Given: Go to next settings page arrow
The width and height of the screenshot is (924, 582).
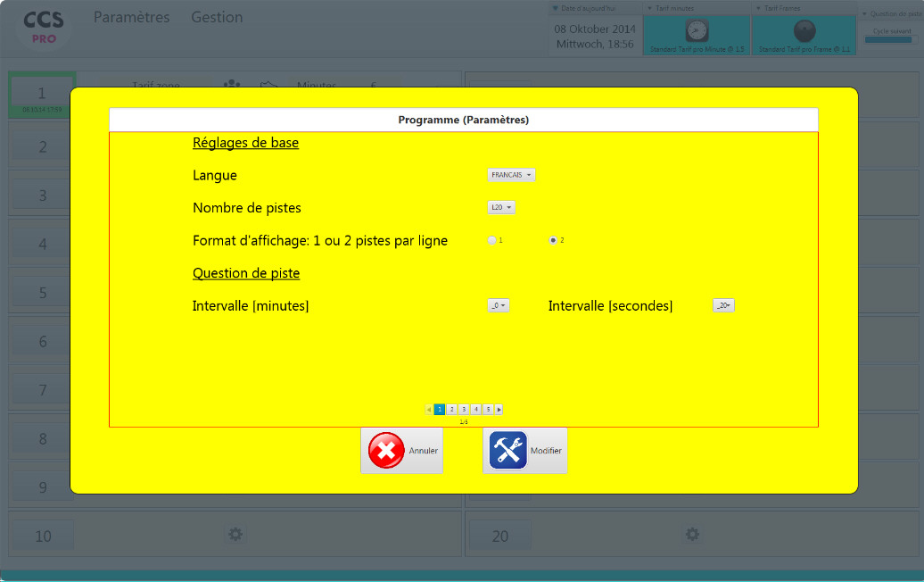Looking at the screenshot, I should pyautogui.click(x=499, y=410).
